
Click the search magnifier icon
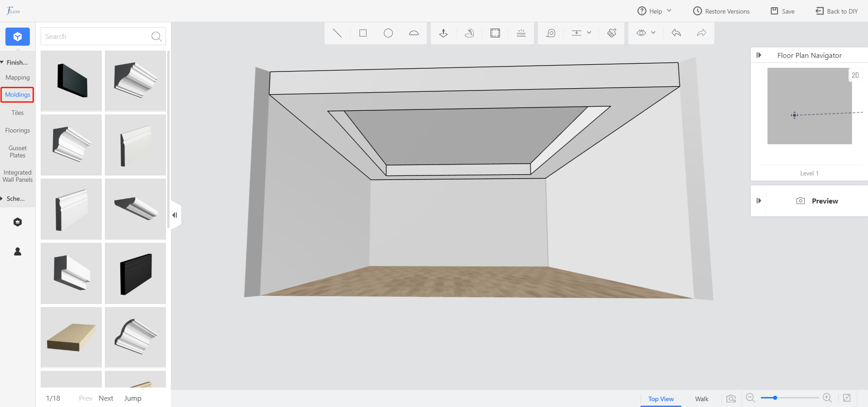coord(156,37)
